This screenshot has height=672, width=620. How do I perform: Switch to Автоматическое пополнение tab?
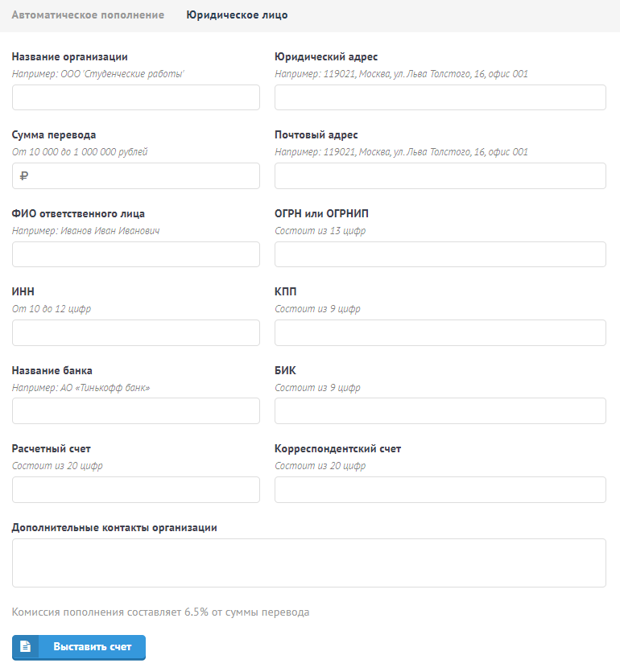click(88, 15)
